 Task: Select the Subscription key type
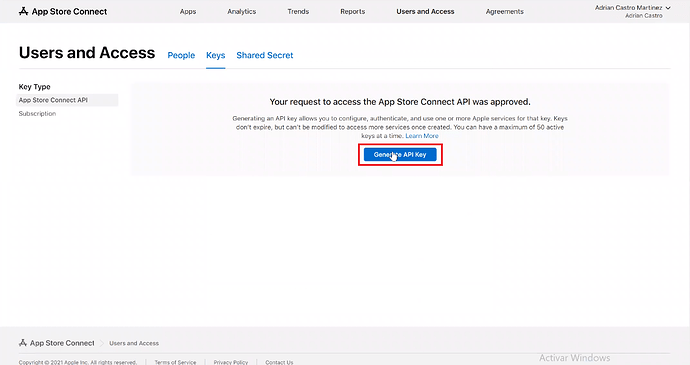point(37,114)
